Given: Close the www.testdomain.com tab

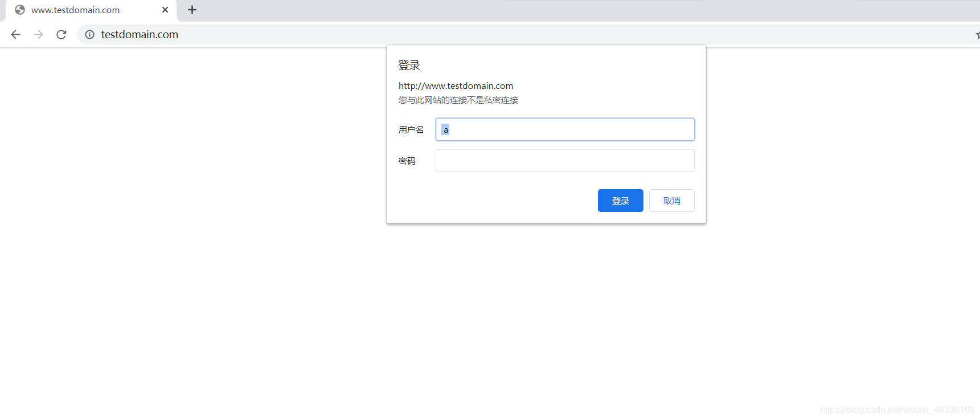Looking at the screenshot, I should coord(165,10).
